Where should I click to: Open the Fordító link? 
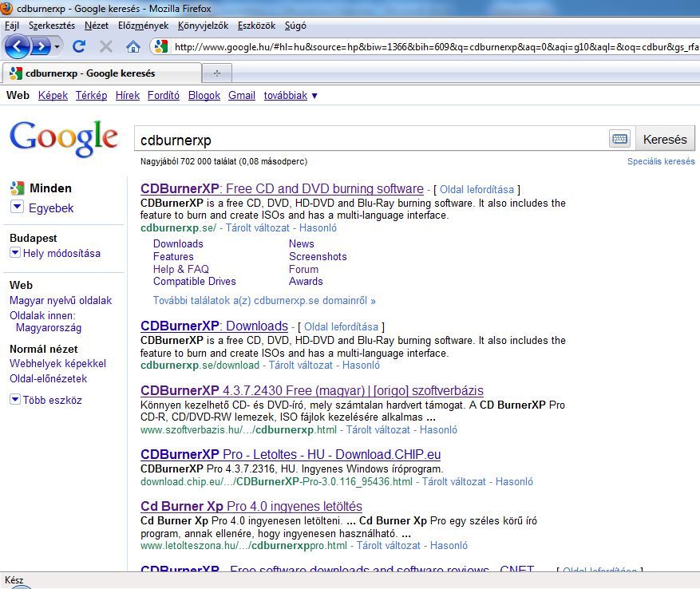tap(164, 96)
